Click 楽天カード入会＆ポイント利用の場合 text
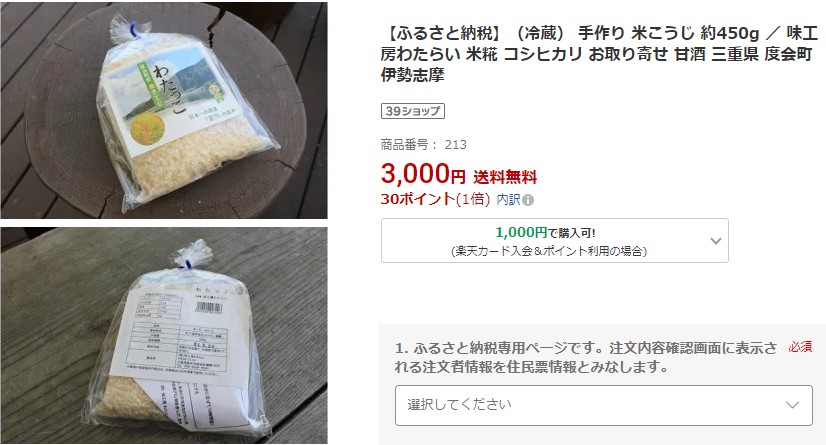This screenshot has height=445, width=826. click(x=549, y=251)
